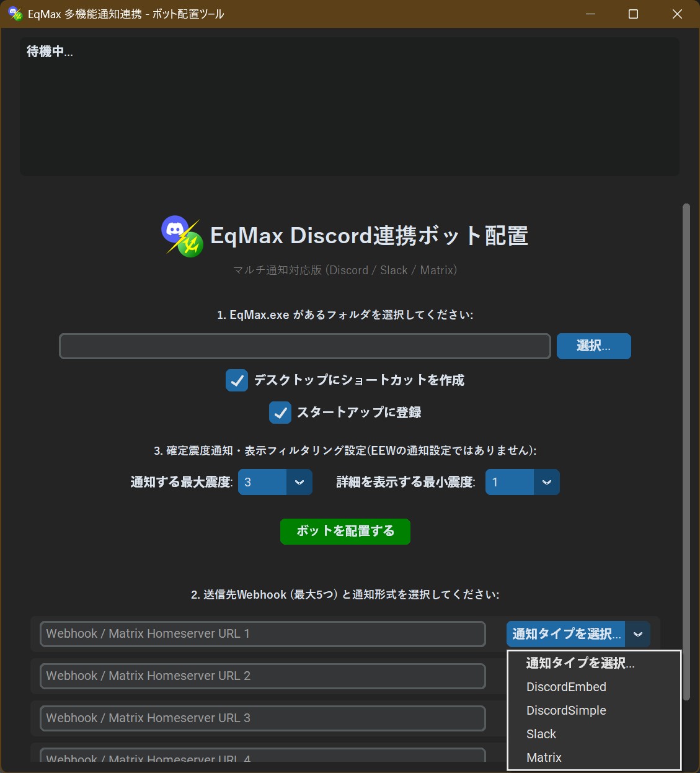Choose Matrix as the notification type
Image resolution: width=700 pixels, height=773 pixels.
[544, 757]
